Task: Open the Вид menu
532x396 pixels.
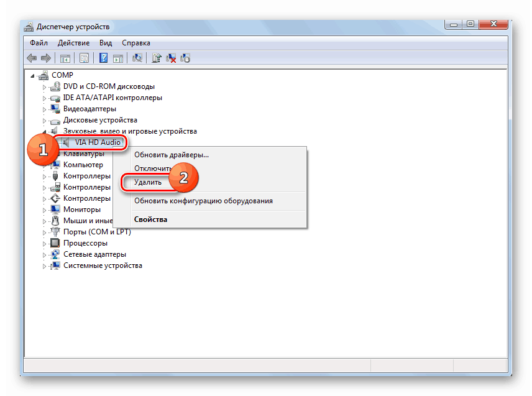Action: tap(105, 42)
